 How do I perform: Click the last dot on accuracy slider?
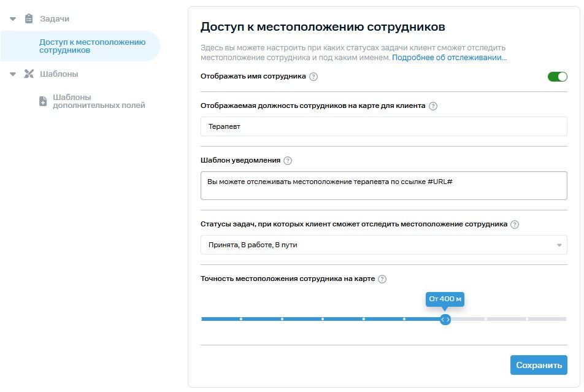(x=527, y=319)
